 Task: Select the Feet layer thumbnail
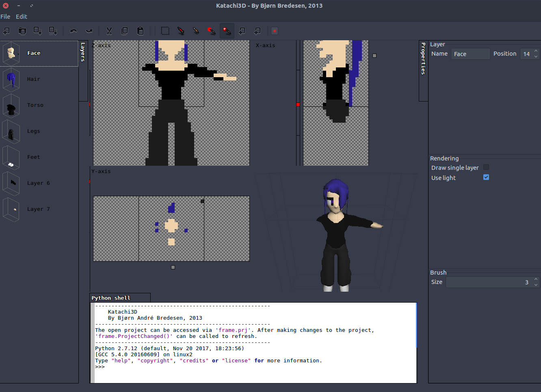(11, 157)
